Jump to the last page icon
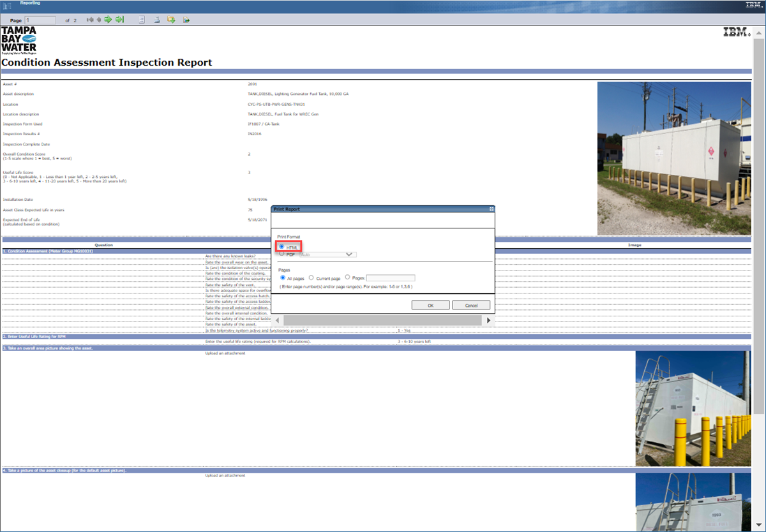 [x=119, y=19]
